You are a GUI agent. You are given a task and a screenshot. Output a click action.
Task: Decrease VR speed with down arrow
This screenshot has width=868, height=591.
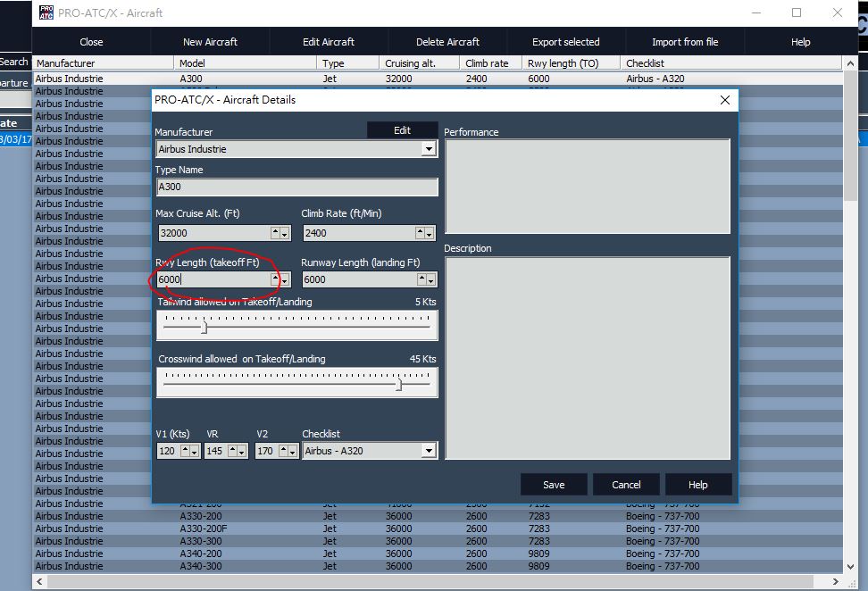[241, 451]
